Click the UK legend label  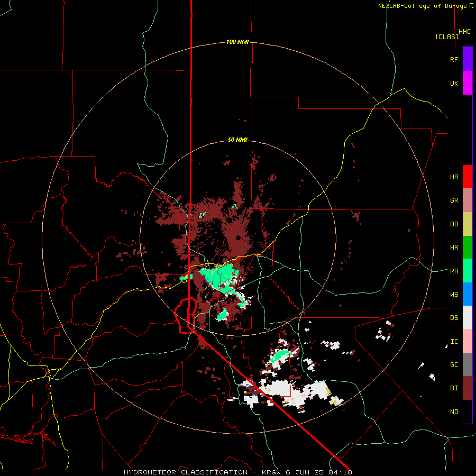click(454, 83)
